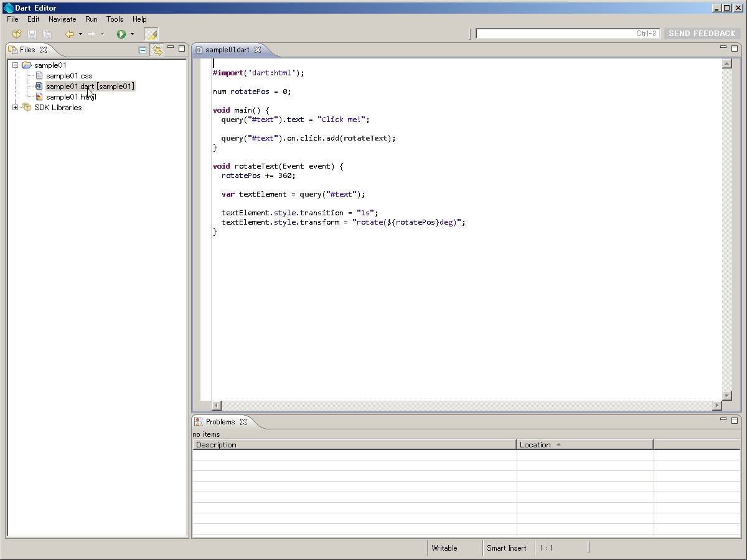Open the Edit menu

[34, 19]
